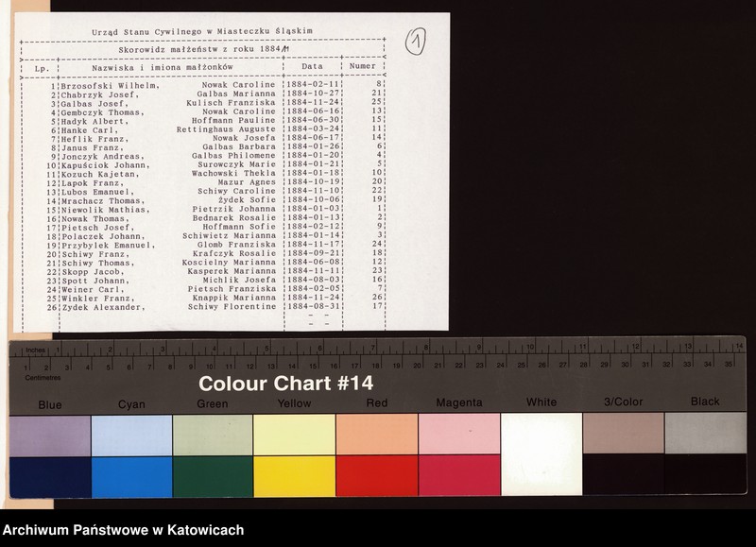Image resolution: width=756 pixels, height=547 pixels.
Task: Select the name "Knappik Marianna"
Action: (234, 298)
